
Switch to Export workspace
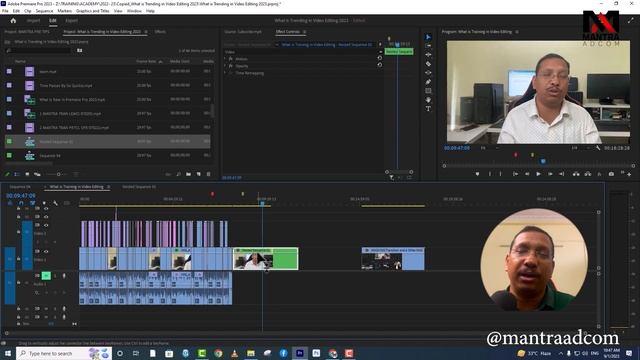point(71,20)
